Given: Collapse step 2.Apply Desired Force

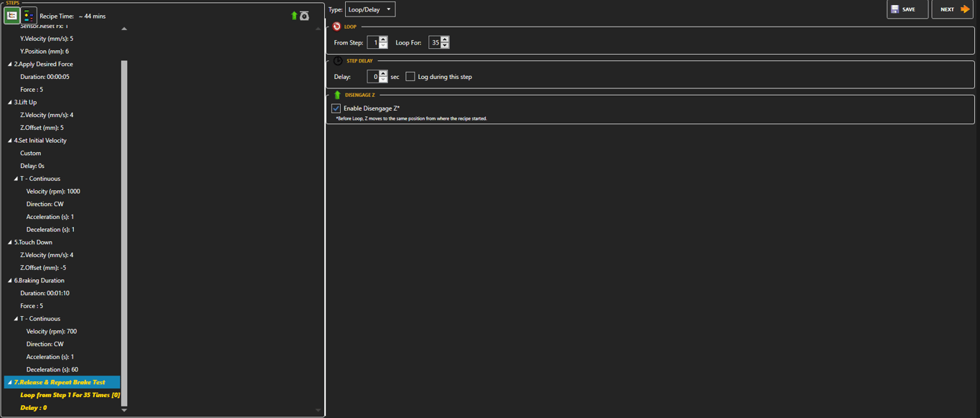Looking at the screenshot, I should tap(10, 65).
